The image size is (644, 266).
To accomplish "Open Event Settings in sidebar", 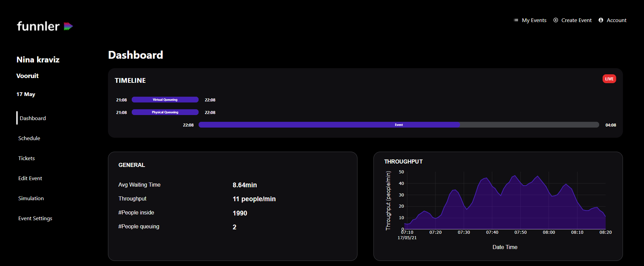I will click(x=35, y=218).
